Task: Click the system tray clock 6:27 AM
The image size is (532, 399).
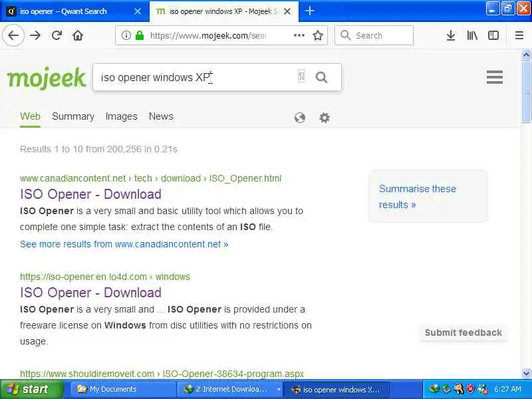Action: pos(508,389)
